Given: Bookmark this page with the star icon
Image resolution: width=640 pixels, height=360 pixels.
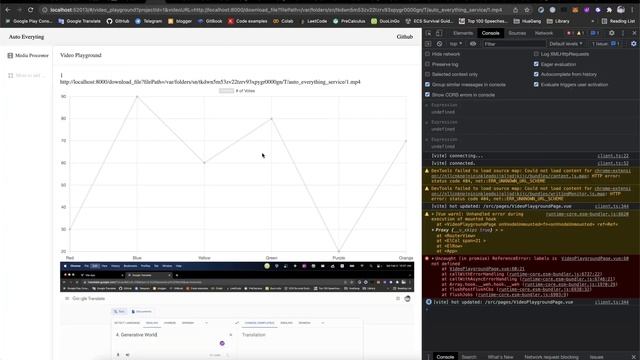Looking at the screenshot, I should 527,10.
